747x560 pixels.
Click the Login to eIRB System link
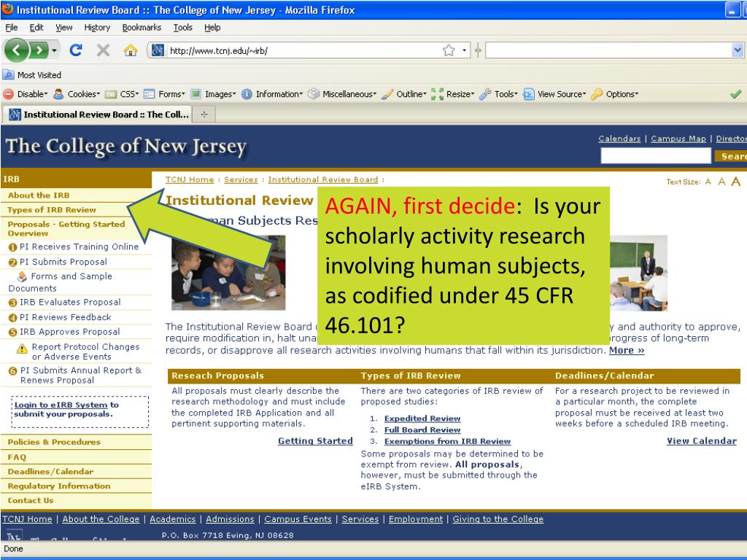(61, 405)
